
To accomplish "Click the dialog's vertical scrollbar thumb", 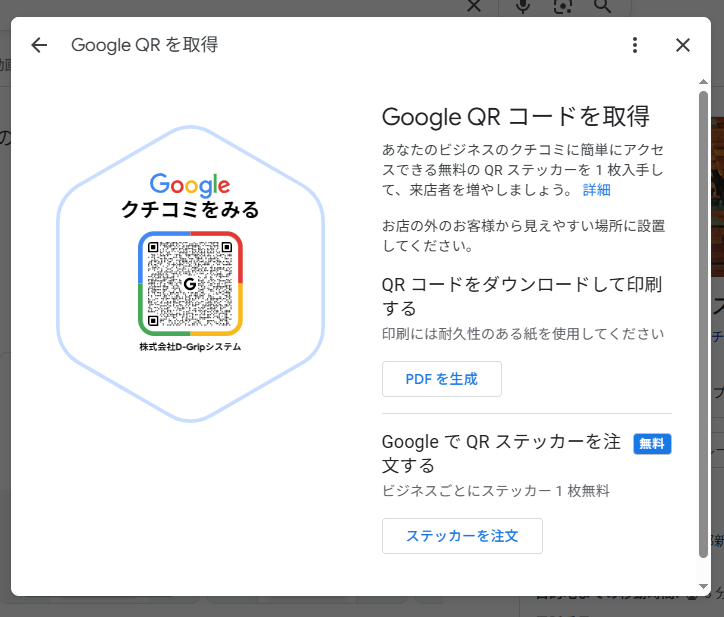I will tap(704, 320).
